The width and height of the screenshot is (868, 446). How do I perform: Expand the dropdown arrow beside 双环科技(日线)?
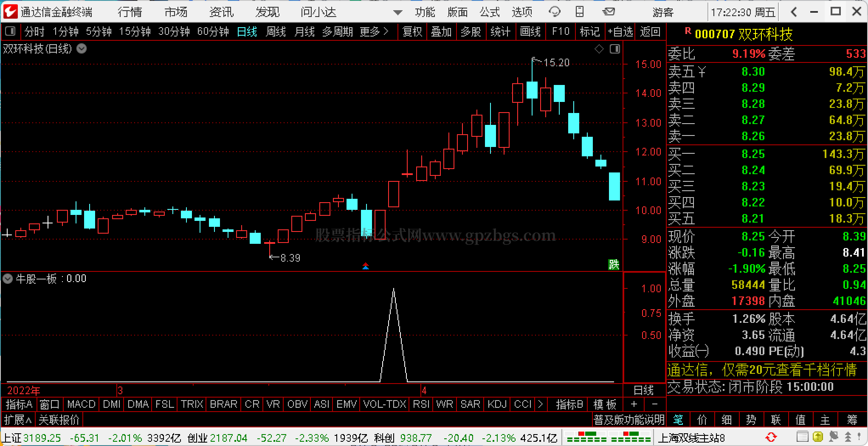[82, 49]
